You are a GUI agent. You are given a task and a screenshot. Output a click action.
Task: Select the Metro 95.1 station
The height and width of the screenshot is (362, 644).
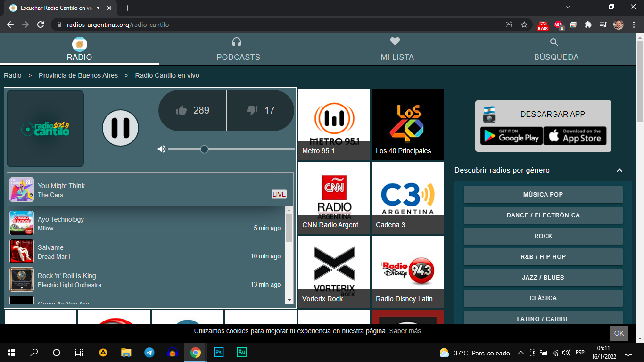pos(334,124)
